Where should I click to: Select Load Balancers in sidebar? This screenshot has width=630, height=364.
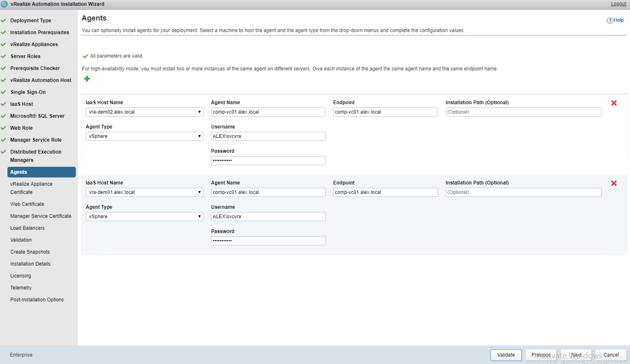click(27, 228)
